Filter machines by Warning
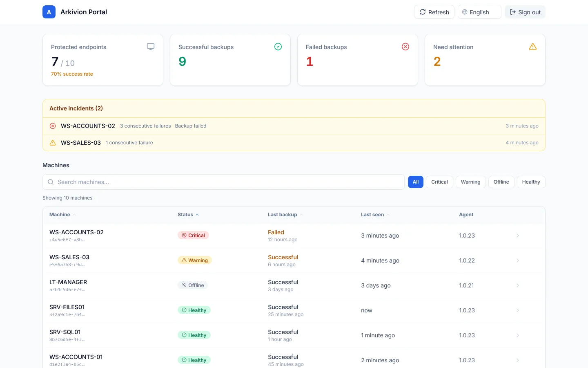 tap(470, 182)
